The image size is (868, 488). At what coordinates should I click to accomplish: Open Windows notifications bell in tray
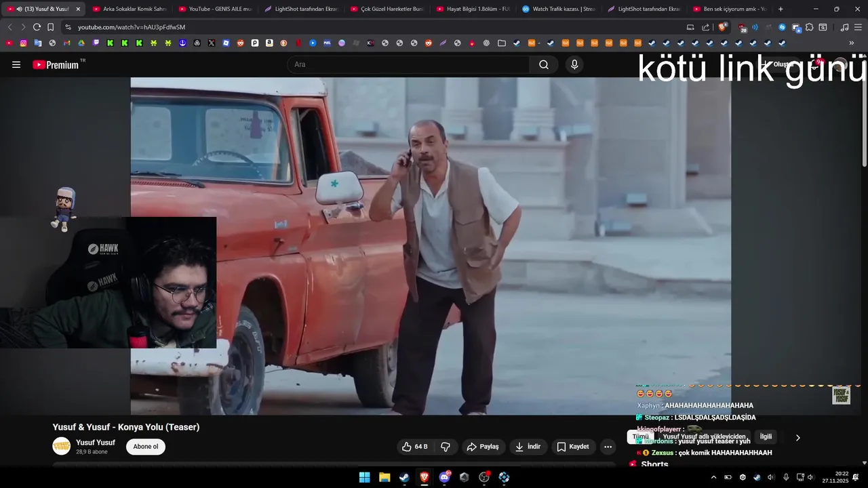tap(856, 477)
